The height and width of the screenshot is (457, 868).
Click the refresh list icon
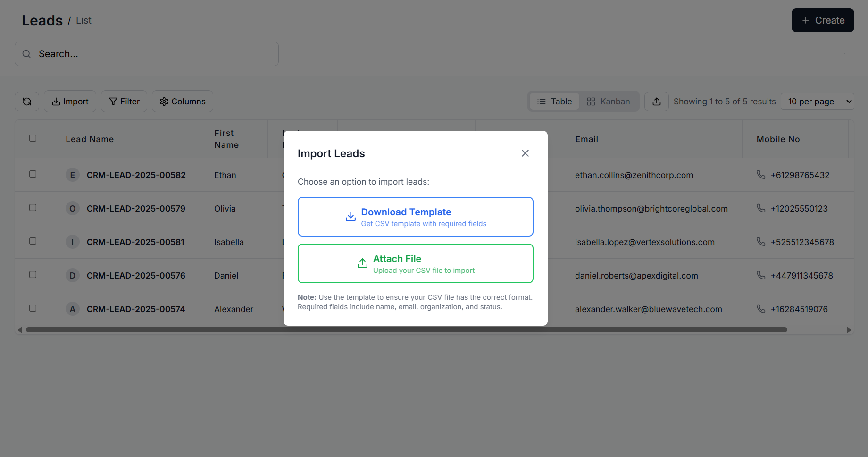point(27,102)
